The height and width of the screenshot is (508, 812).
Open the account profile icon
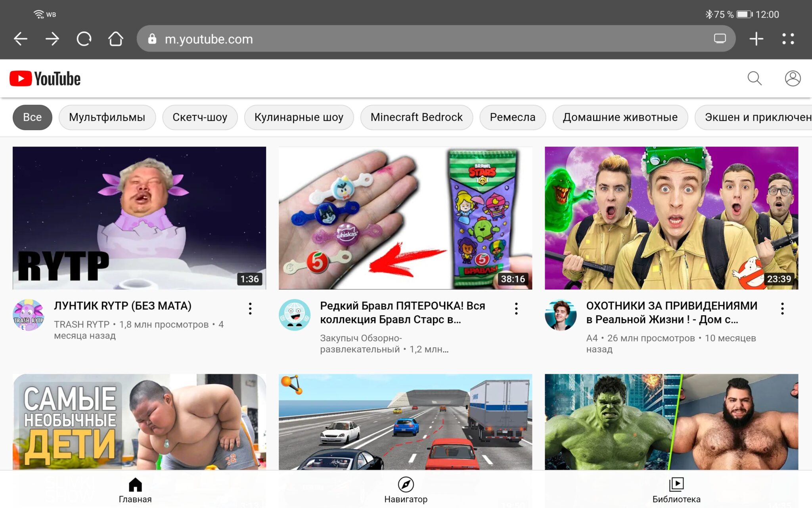click(x=792, y=79)
